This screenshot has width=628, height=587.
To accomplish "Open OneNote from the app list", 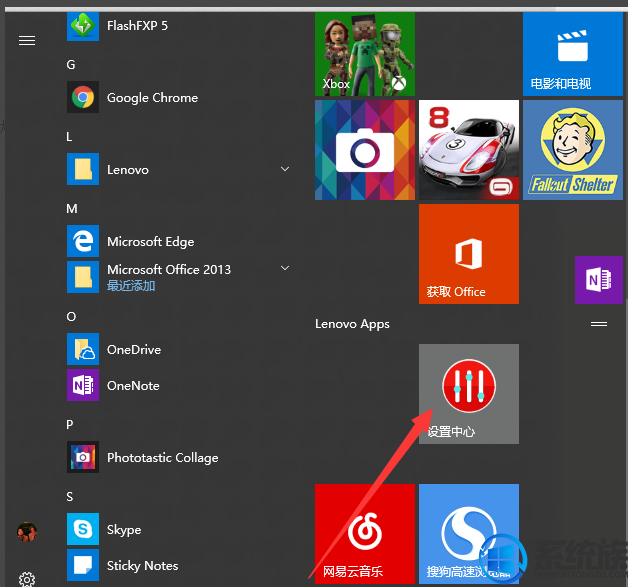I will point(178,385).
